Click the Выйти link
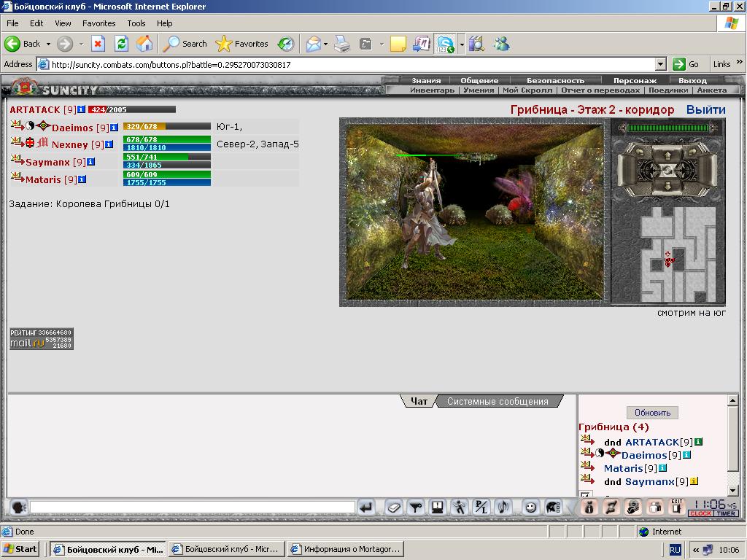Image resolution: width=747 pixels, height=560 pixels. click(x=705, y=109)
